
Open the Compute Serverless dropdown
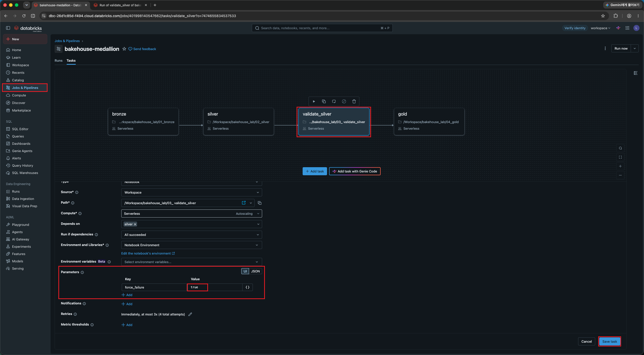[x=191, y=214]
